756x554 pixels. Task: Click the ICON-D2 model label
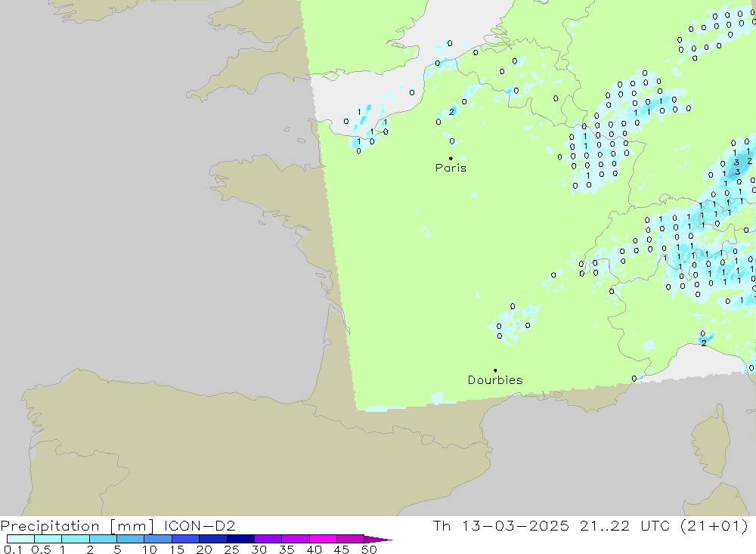coord(203,525)
